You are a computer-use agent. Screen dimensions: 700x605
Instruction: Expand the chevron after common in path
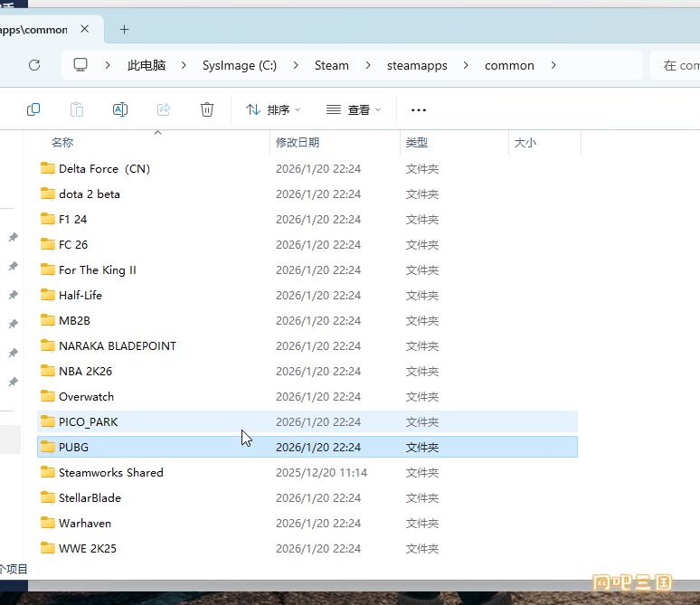(553, 65)
